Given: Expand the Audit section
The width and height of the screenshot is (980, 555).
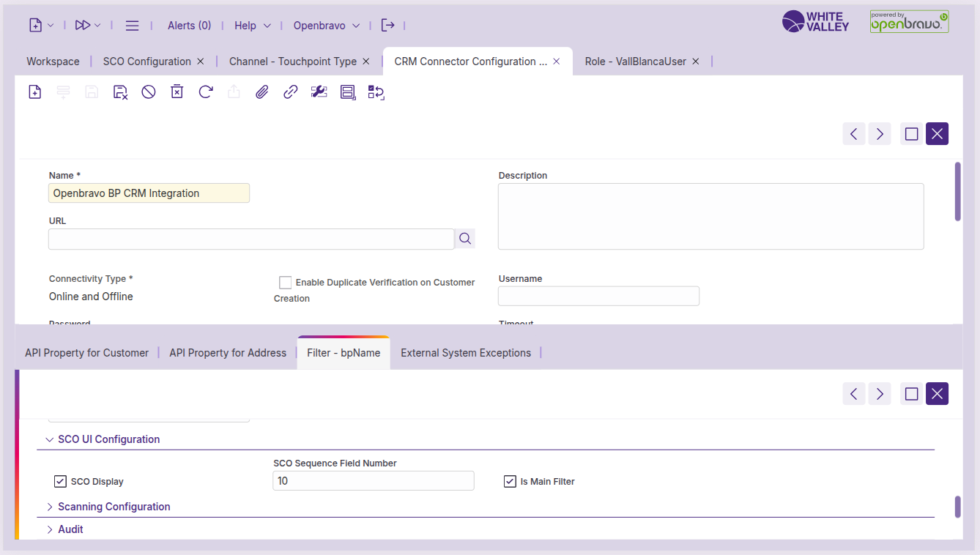Looking at the screenshot, I should click(x=70, y=529).
